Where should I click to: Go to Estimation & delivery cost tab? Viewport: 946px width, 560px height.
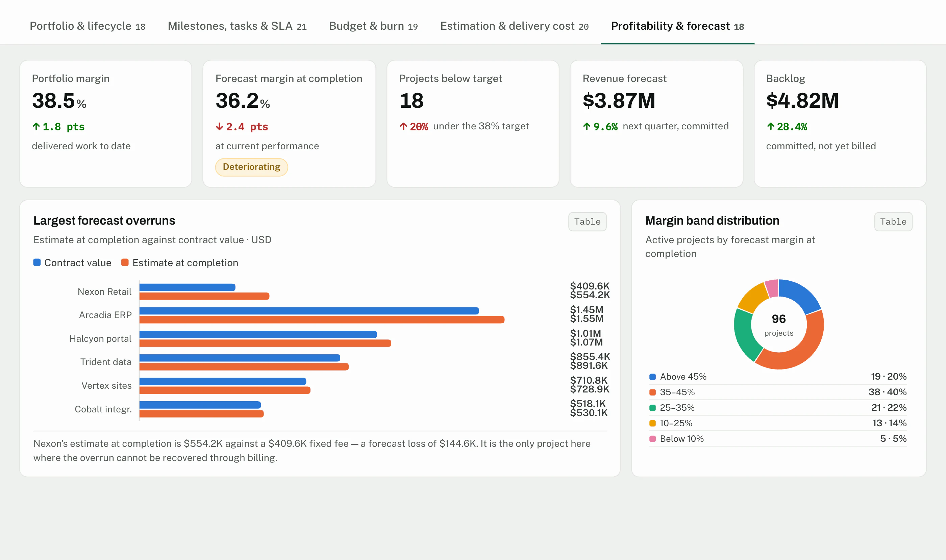[x=514, y=26]
